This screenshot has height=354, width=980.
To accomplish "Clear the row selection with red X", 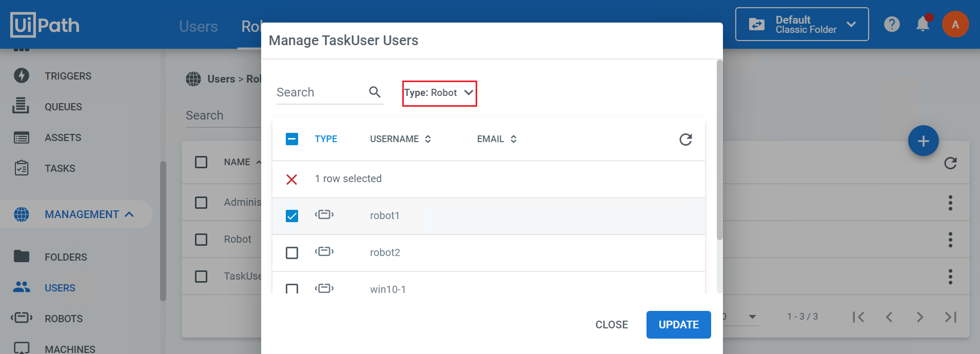I will (x=291, y=179).
